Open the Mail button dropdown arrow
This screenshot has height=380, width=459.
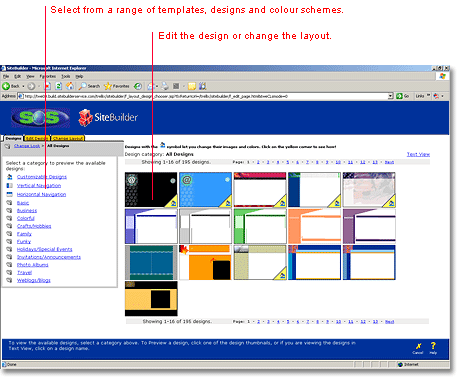157,86
